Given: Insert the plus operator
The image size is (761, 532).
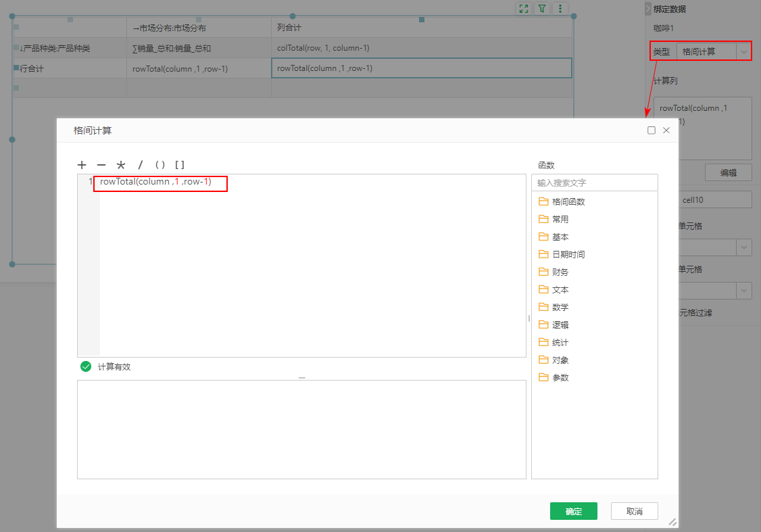Looking at the screenshot, I should click(82, 165).
